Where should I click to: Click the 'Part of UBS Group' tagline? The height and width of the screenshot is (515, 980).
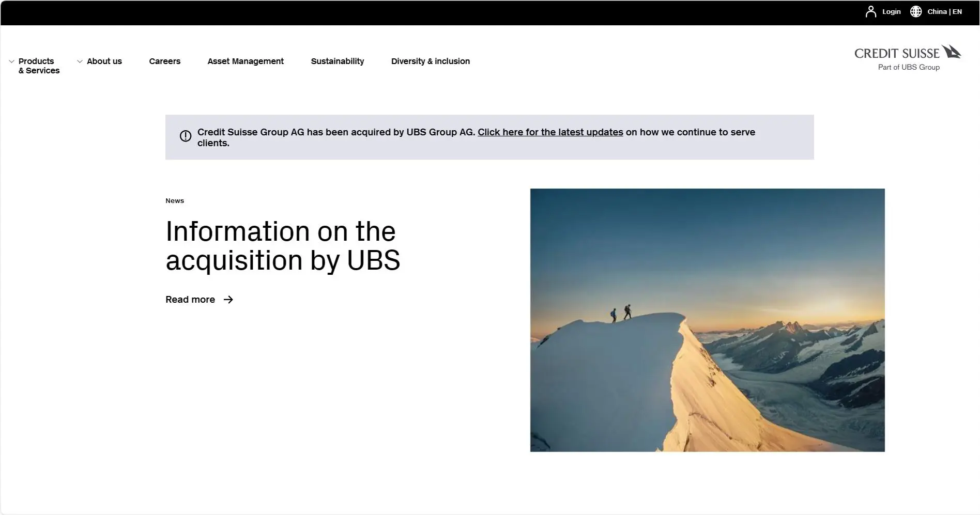pos(909,67)
